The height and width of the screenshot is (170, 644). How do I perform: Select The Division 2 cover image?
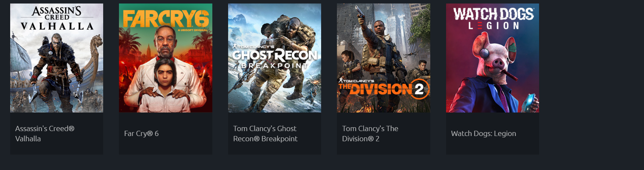pos(384,58)
